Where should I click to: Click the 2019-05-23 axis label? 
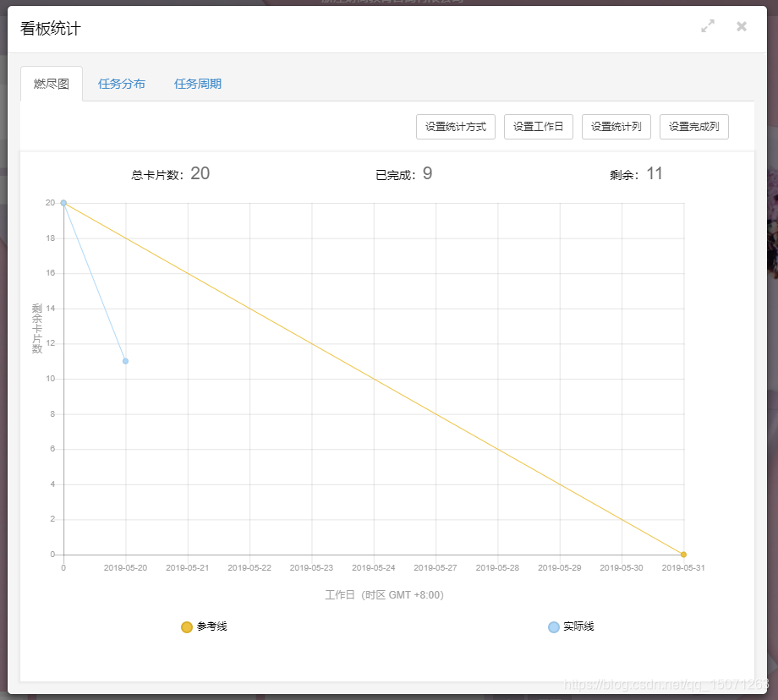(x=311, y=568)
